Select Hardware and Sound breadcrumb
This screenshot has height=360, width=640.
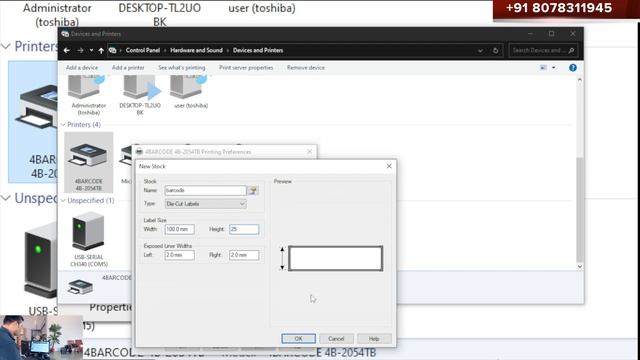pos(196,51)
